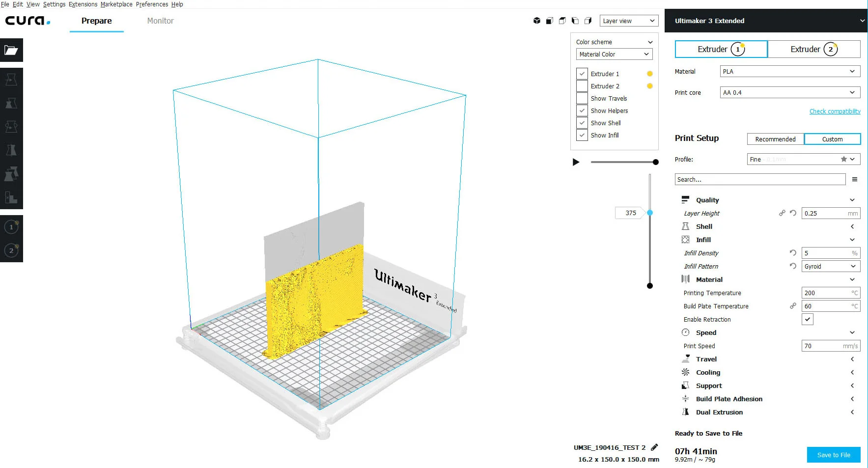
Task: Assign model to extruder 2 in left toolbar
Action: click(11, 250)
